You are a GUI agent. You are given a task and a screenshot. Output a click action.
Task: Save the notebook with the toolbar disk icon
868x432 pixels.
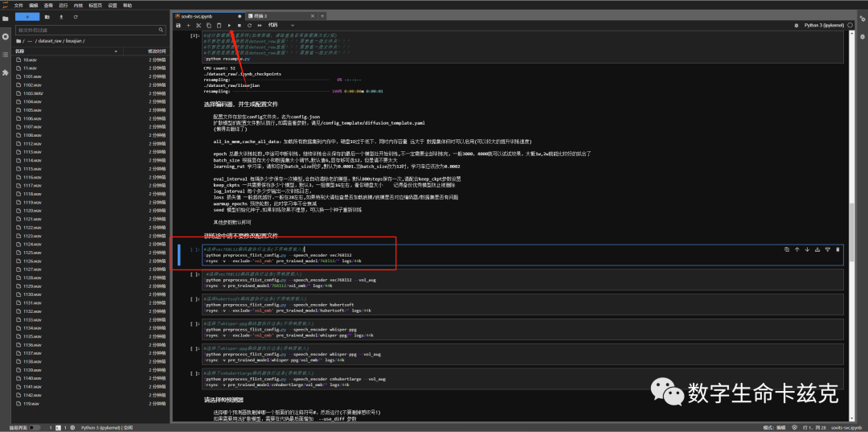click(x=178, y=26)
